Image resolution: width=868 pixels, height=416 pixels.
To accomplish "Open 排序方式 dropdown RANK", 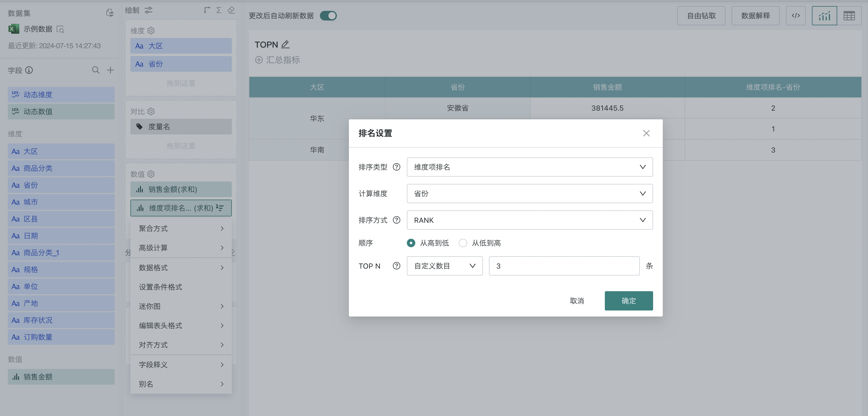I will [x=529, y=220].
